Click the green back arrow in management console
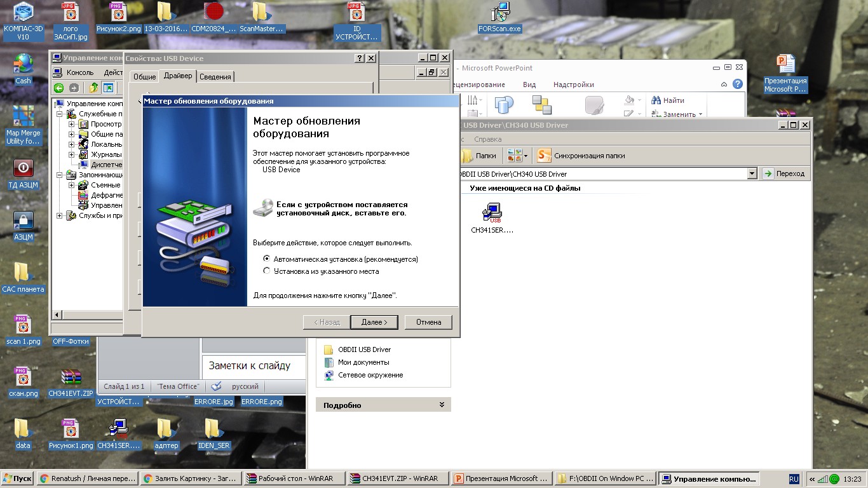The height and width of the screenshot is (488, 868). [x=58, y=88]
